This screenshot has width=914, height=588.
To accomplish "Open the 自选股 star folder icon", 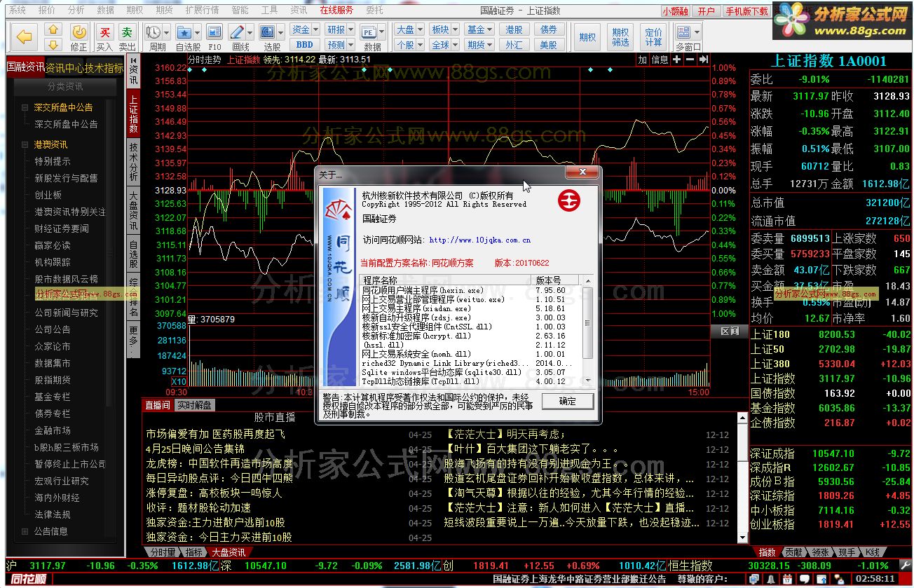I will pos(184,32).
